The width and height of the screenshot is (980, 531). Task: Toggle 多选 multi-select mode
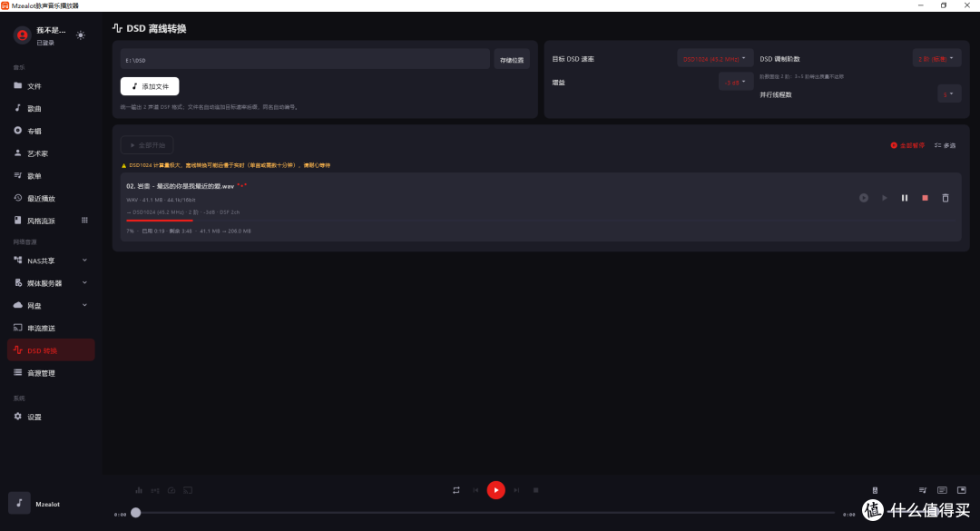945,145
